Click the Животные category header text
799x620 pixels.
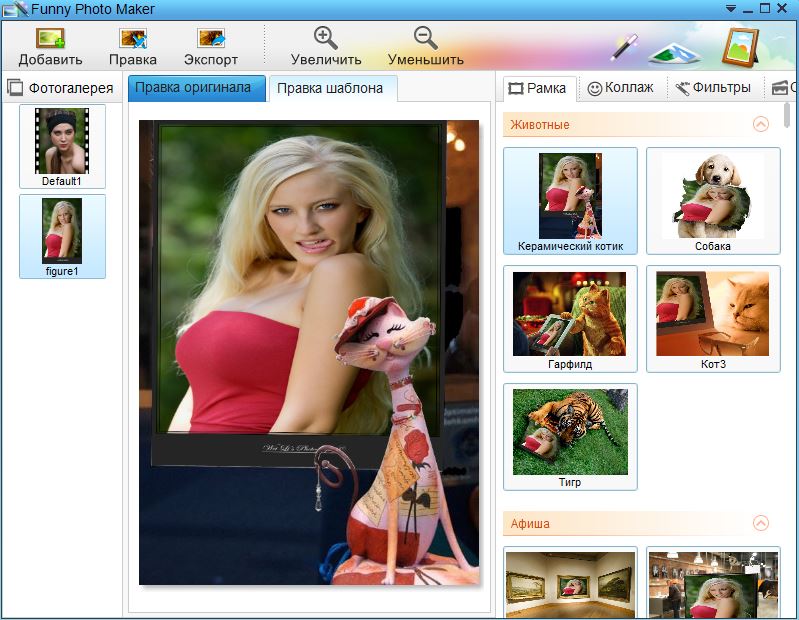pos(540,124)
